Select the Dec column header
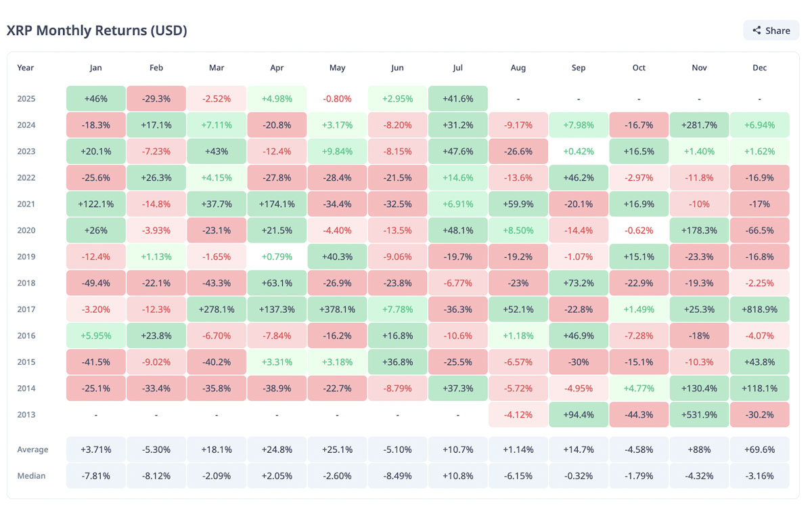Viewport: 812px width, 505px height. click(x=759, y=68)
